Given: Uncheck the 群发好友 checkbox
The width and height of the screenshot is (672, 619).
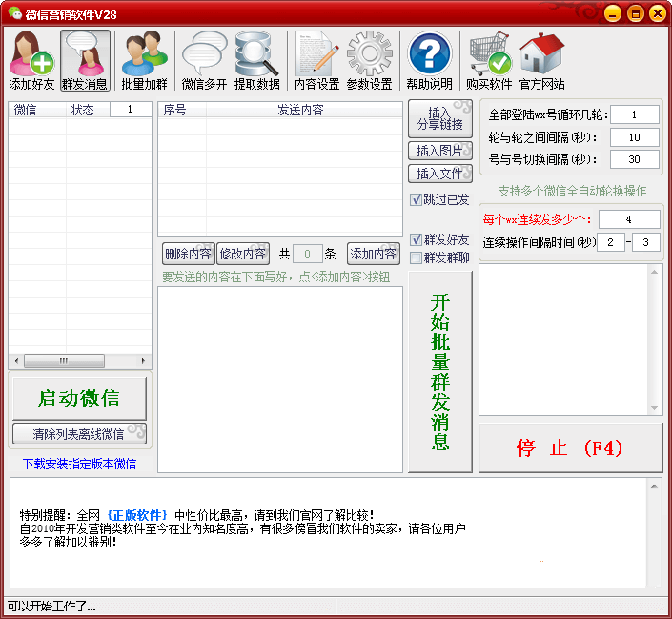Looking at the screenshot, I should tap(416, 239).
